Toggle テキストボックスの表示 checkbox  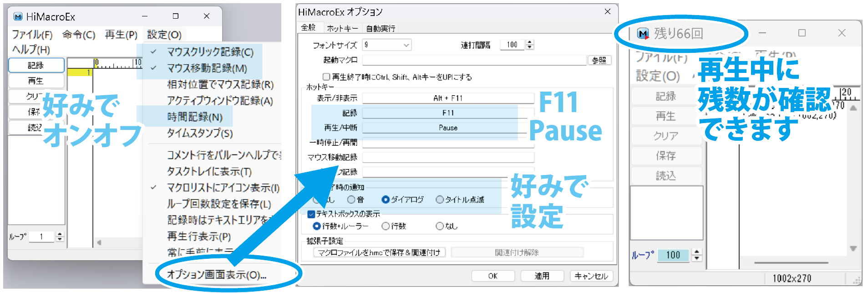(x=311, y=214)
